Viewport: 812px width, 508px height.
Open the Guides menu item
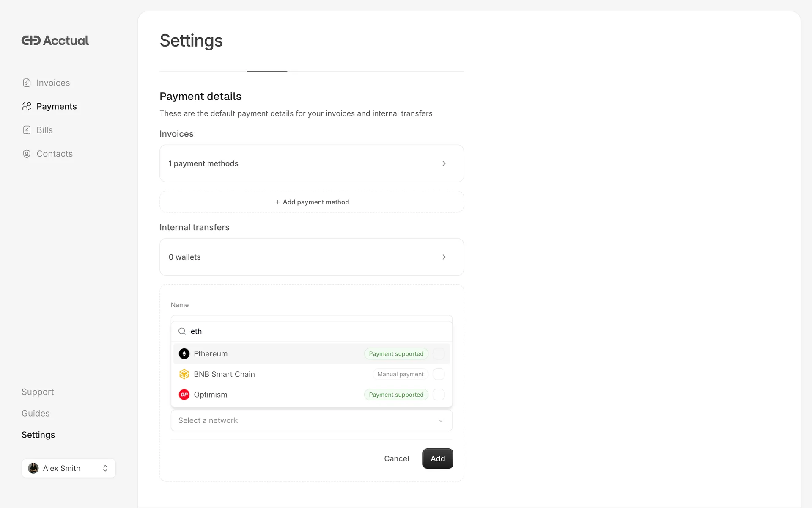(36, 413)
